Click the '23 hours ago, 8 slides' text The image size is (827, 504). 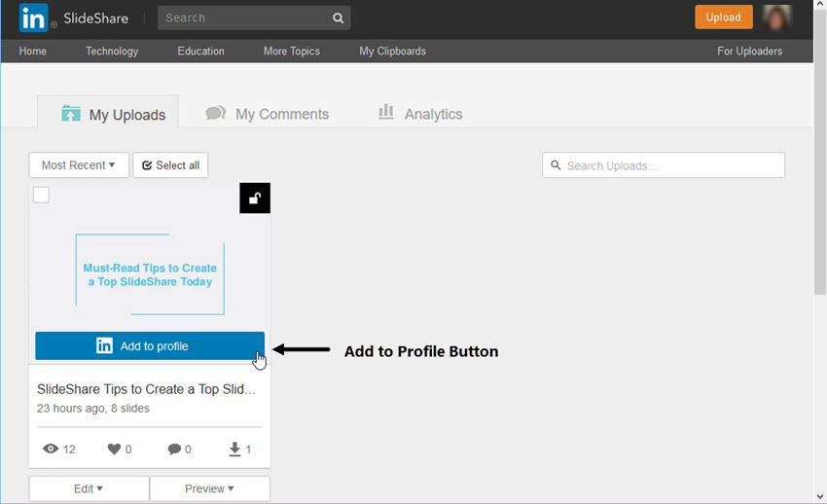coord(92,409)
